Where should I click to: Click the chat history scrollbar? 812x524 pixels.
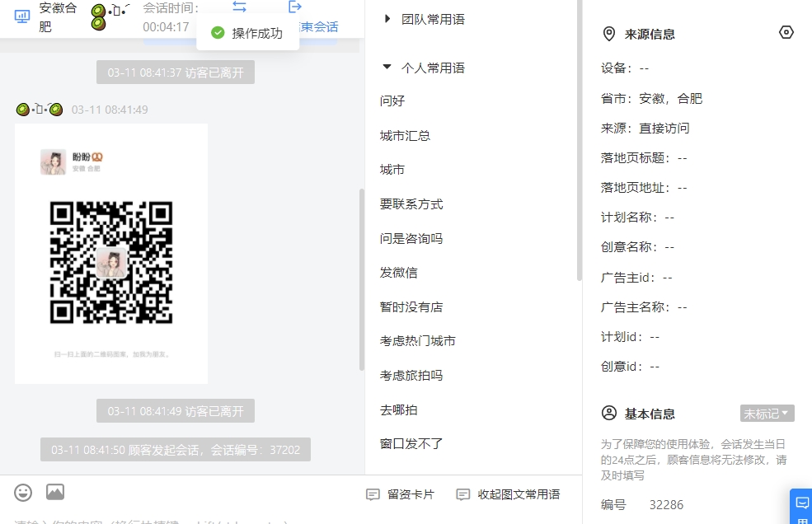pyautogui.click(x=361, y=279)
